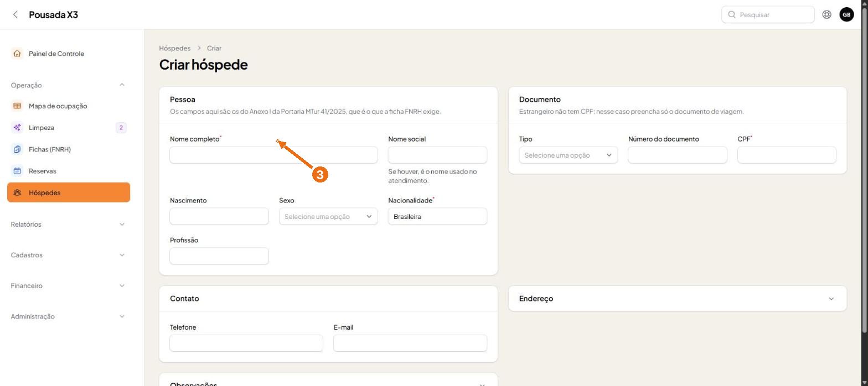The width and height of the screenshot is (868, 386).
Task: Select the Mapa de ocupação grid icon
Action: (17, 106)
